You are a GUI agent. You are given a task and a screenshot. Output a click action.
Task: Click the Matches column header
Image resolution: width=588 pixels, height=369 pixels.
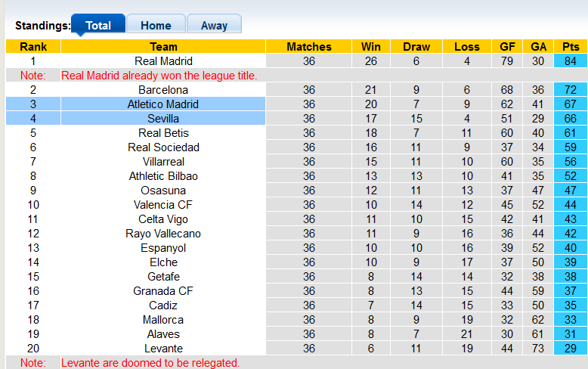[308, 47]
